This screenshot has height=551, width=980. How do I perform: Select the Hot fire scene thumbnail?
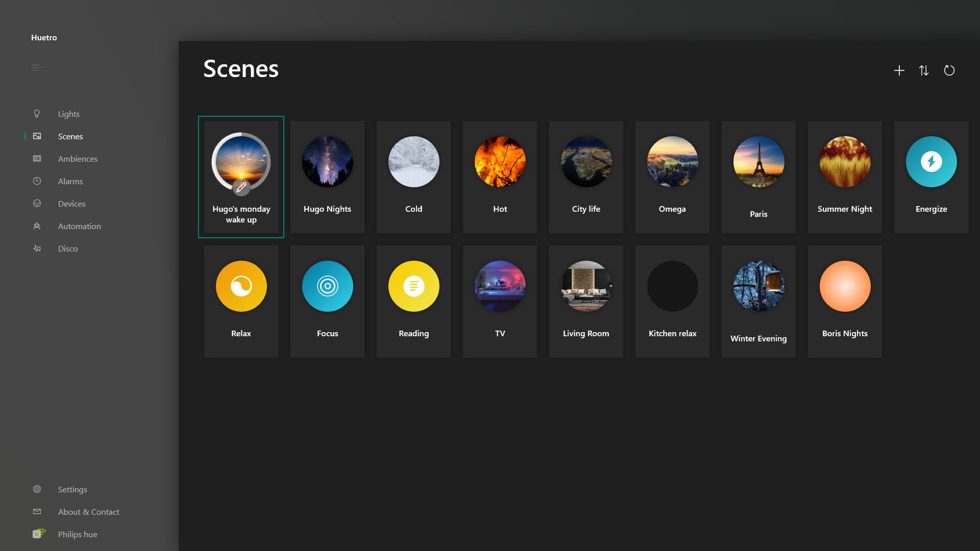click(x=500, y=162)
